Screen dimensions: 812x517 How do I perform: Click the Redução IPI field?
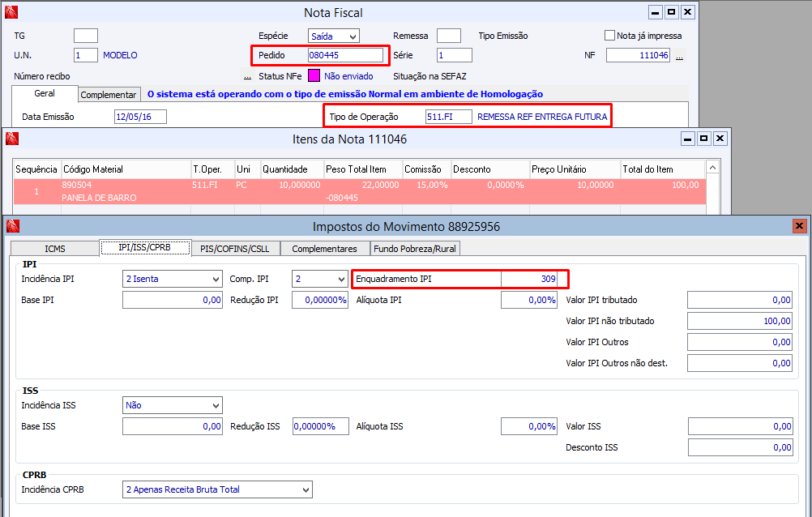[x=319, y=300]
